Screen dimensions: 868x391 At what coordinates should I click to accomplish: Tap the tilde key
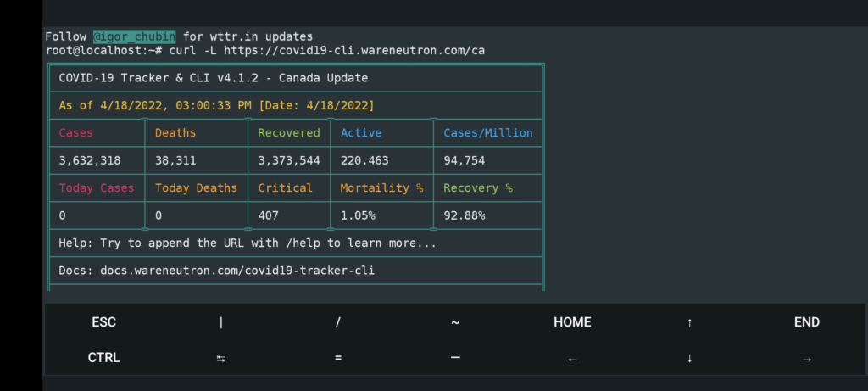[455, 322]
